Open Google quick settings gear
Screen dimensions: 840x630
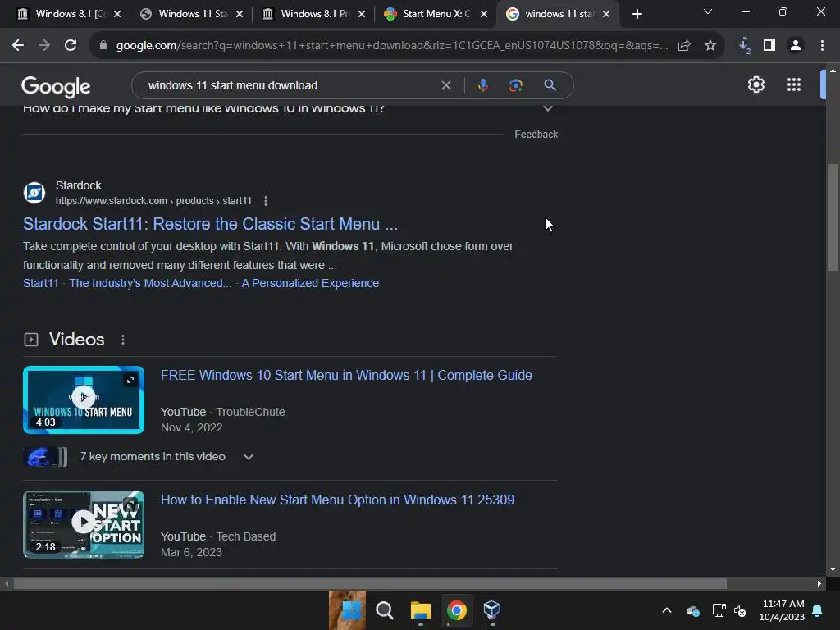(x=756, y=84)
